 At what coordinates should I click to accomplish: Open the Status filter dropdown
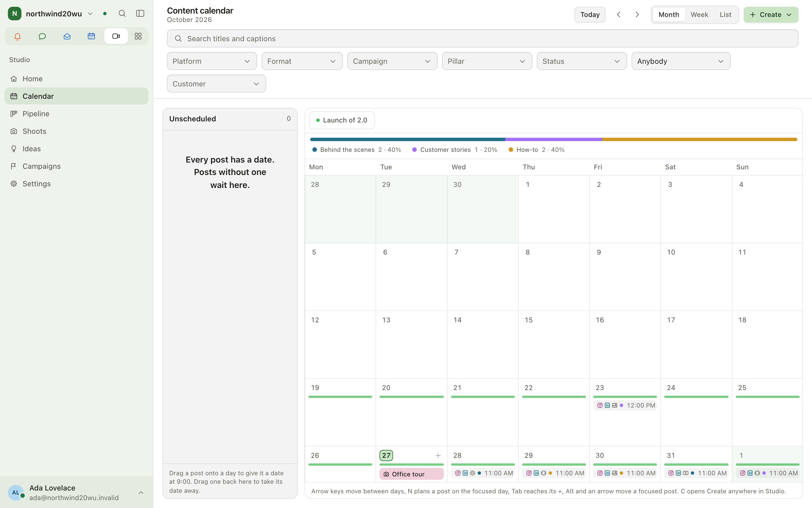point(581,61)
